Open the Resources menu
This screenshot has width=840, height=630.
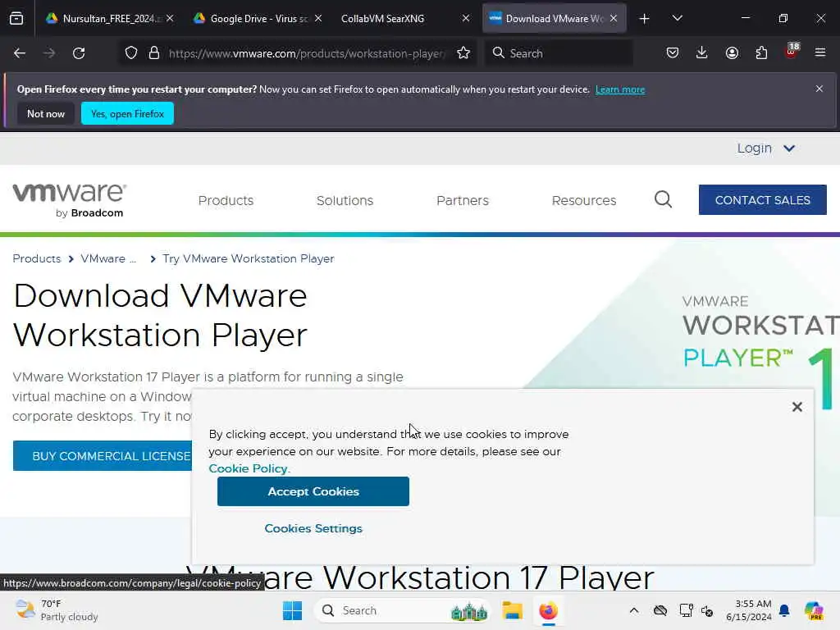tap(584, 200)
